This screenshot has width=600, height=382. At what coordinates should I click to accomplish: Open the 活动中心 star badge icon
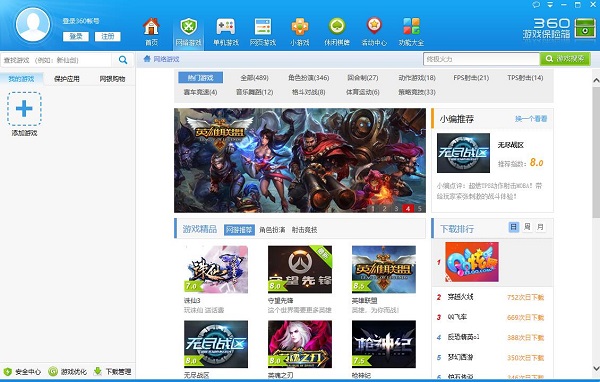(x=374, y=26)
